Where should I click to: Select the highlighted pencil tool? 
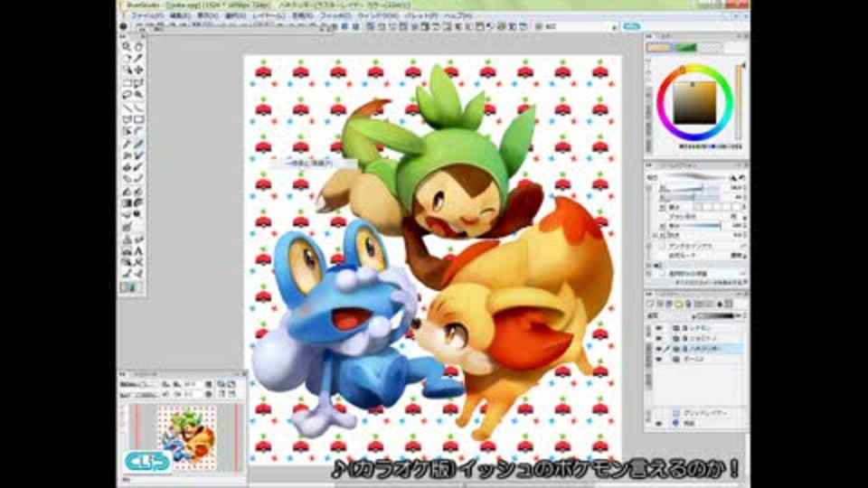[x=138, y=144]
